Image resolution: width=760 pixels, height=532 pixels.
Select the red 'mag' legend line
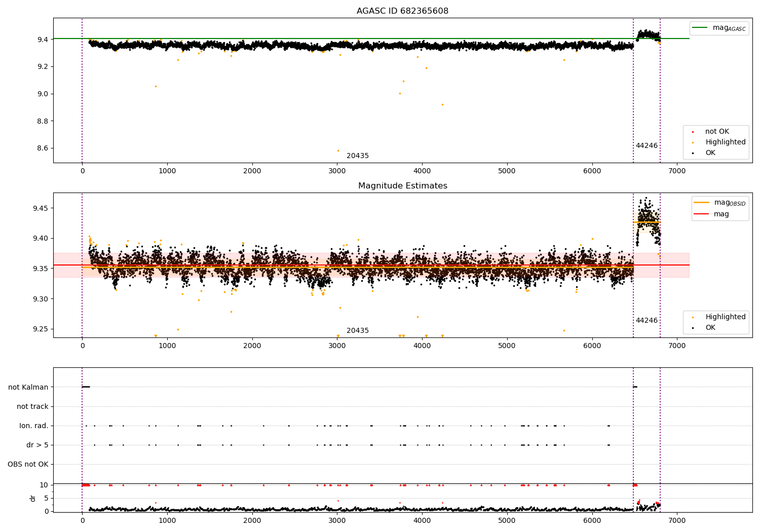701,214
